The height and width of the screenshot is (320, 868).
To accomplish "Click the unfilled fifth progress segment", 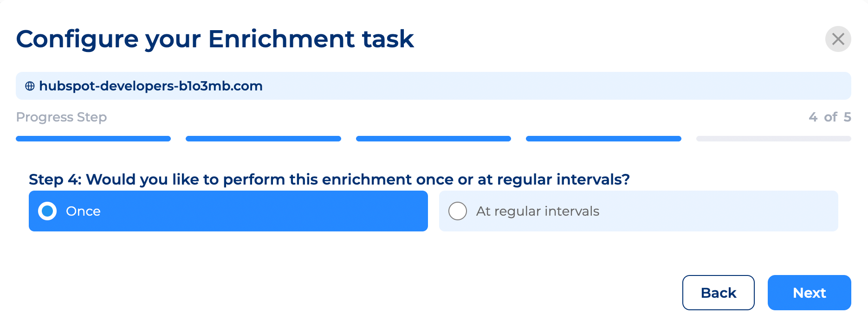I will 773,138.
